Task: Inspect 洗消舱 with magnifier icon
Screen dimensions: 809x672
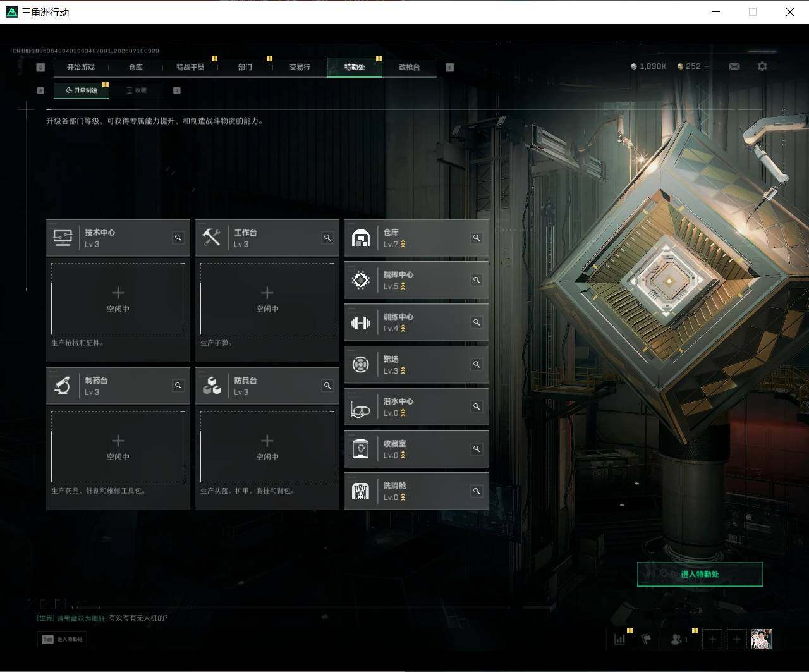Action: point(477,491)
